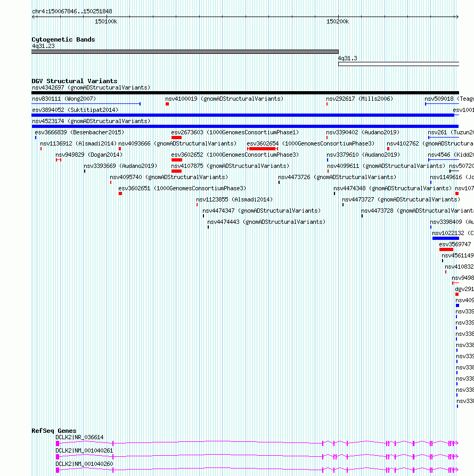The image size is (474, 476).
Task: Open the nsv1149616 variant label
Action: click(x=452, y=178)
